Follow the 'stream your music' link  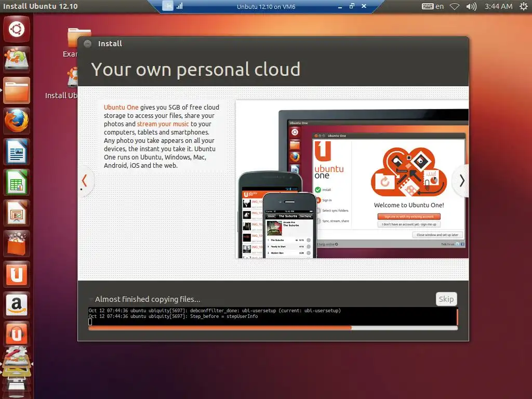163,124
